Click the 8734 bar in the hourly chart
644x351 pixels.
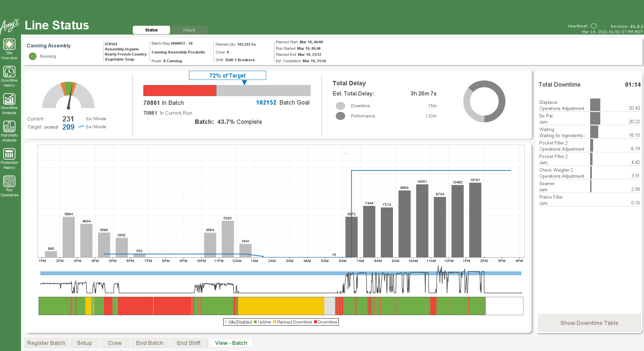click(440, 227)
